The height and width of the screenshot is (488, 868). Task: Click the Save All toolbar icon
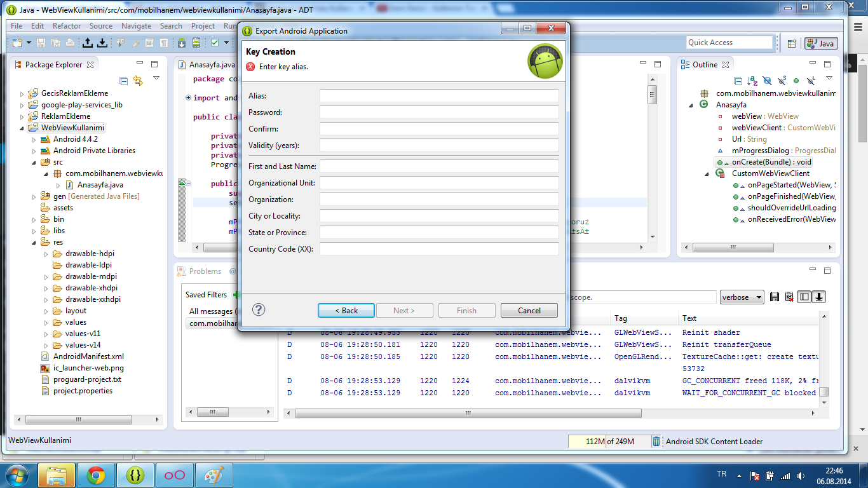tap(55, 43)
